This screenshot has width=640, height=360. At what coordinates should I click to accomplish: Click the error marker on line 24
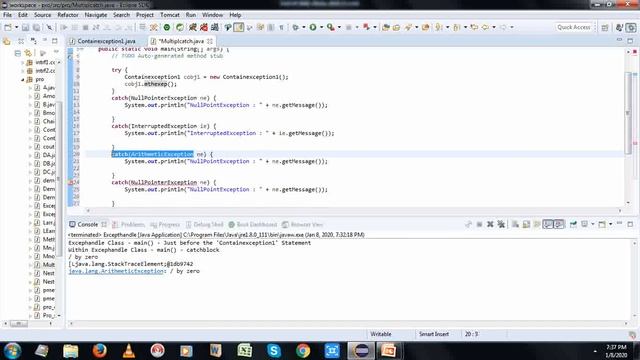tap(70, 182)
